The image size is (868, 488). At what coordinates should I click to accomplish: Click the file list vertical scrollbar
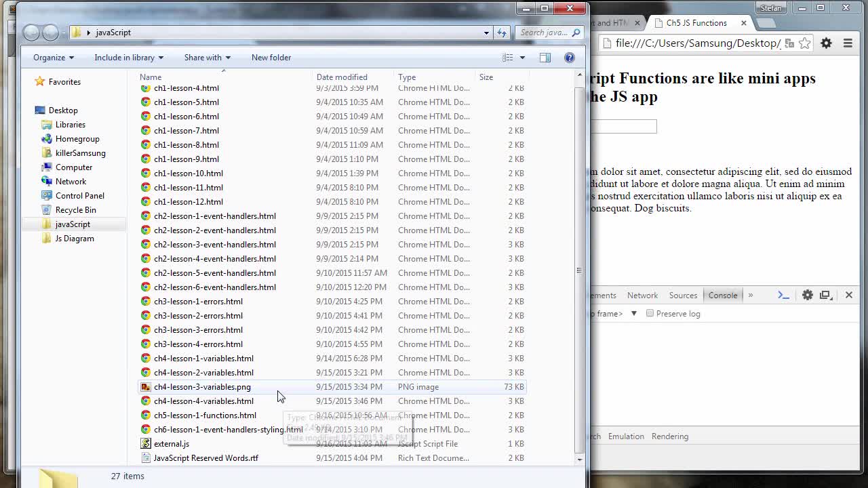click(x=579, y=270)
